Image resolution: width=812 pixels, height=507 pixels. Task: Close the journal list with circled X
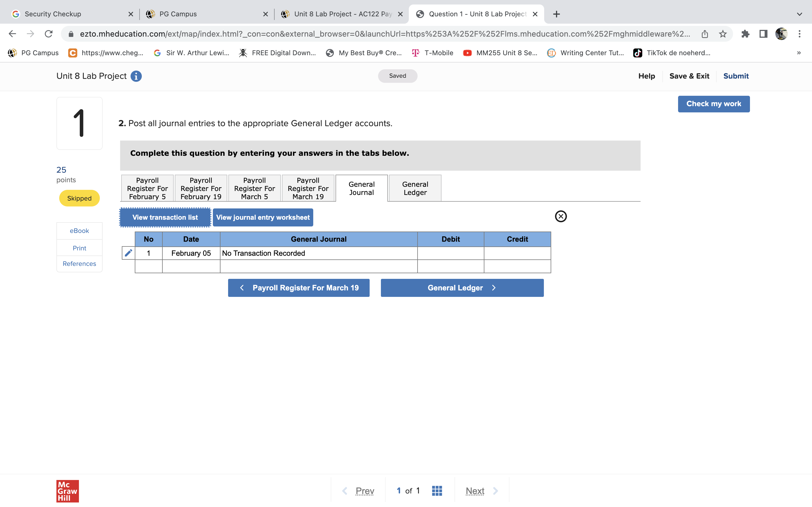(x=561, y=216)
